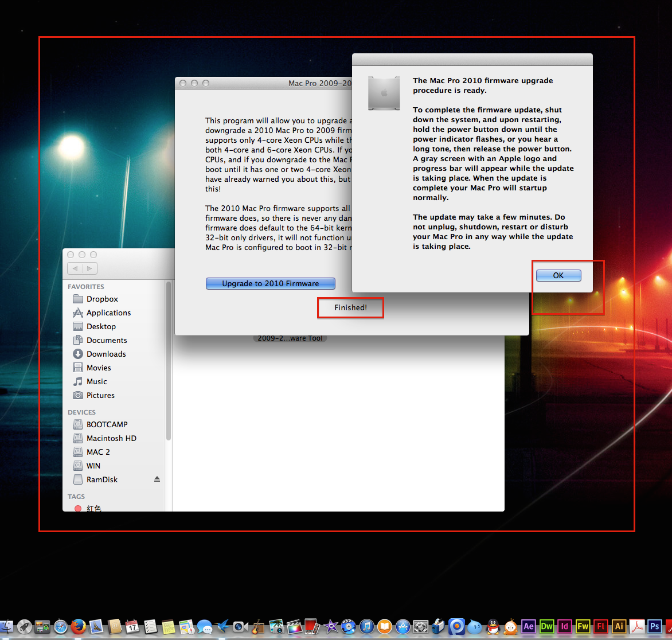
Task: Select Desktop in Finder sidebar
Action: [x=95, y=326]
